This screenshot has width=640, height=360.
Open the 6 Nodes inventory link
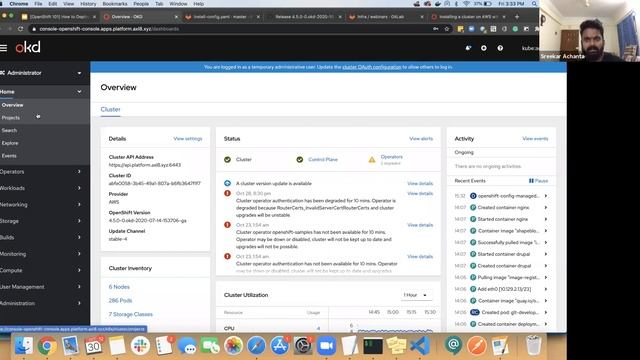coord(119,287)
